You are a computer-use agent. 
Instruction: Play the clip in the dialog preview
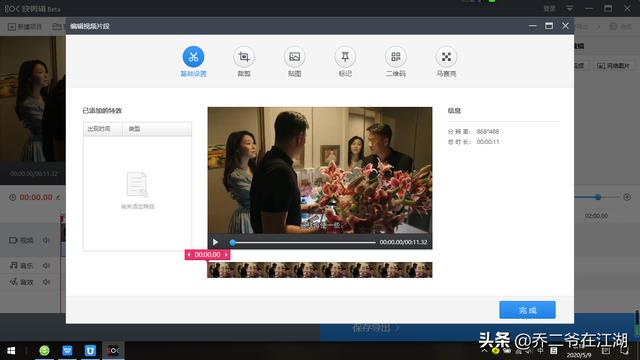215,242
